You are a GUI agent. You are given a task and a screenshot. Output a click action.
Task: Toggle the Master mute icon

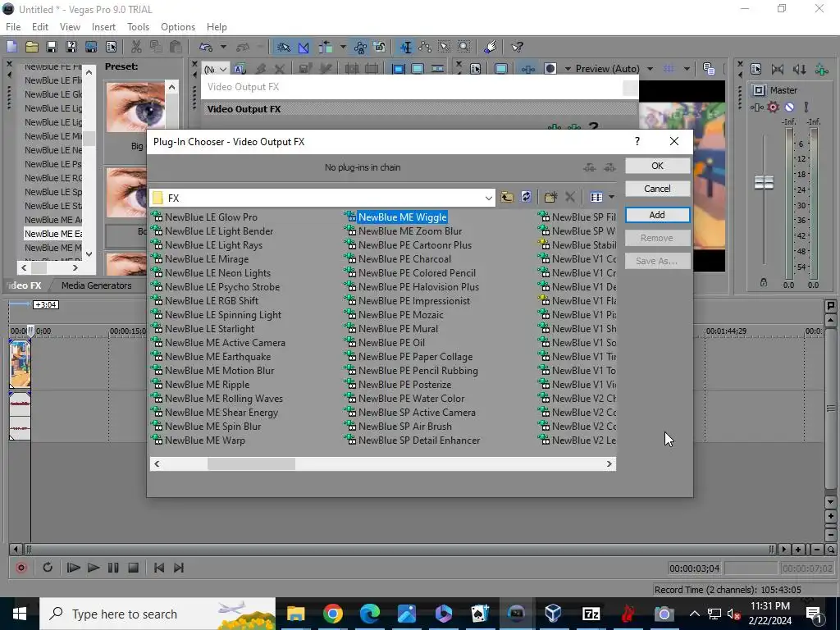pos(790,107)
